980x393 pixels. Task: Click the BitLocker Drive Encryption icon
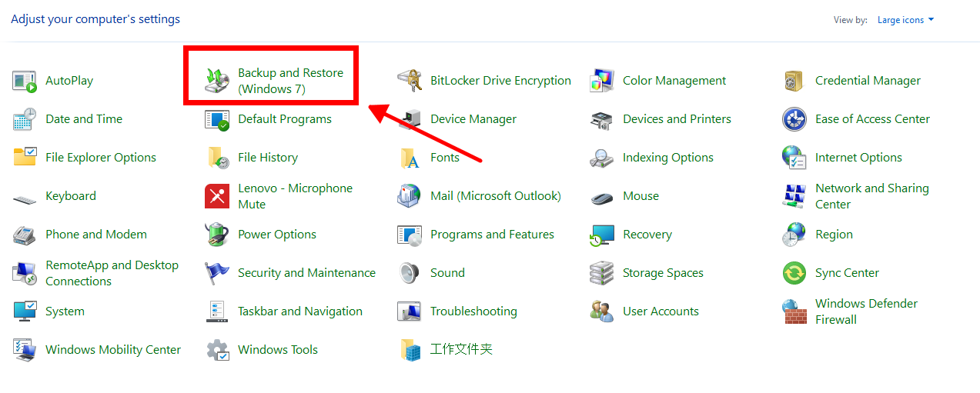pyautogui.click(x=410, y=81)
